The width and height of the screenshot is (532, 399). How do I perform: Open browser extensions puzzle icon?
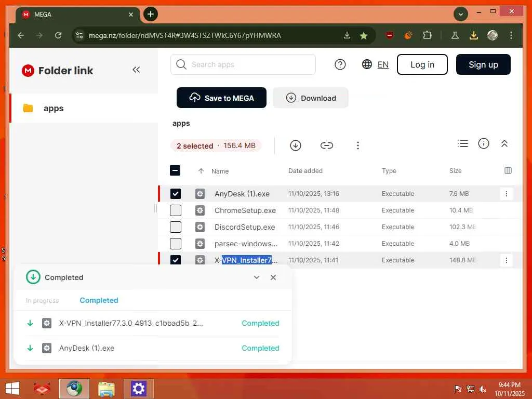pyautogui.click(x=427, y=35)
